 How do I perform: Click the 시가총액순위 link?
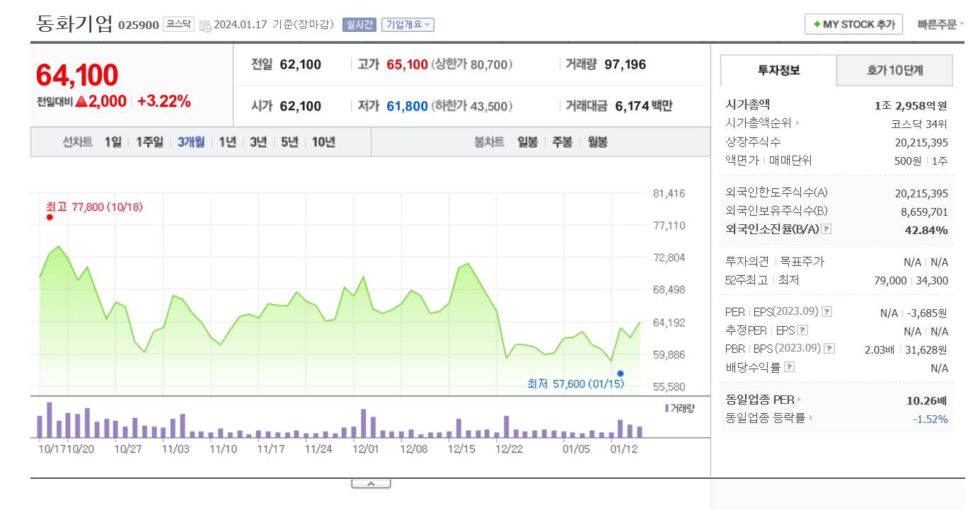759,123
